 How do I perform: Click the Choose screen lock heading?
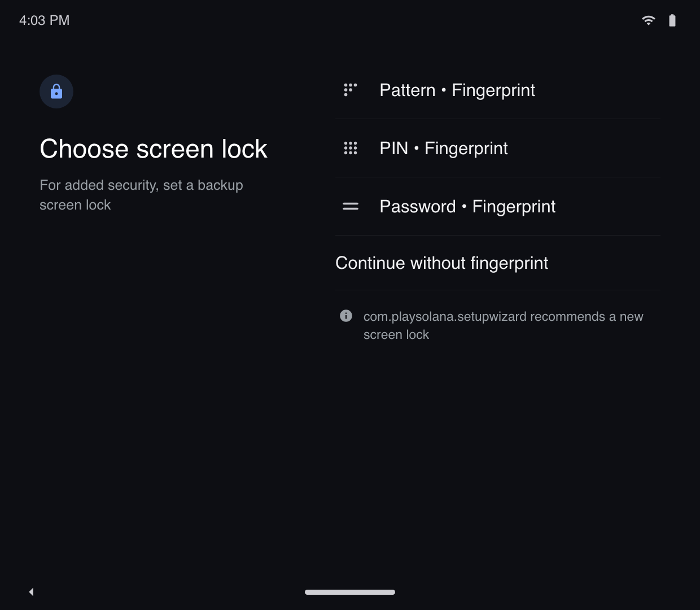tap(154, 149)
